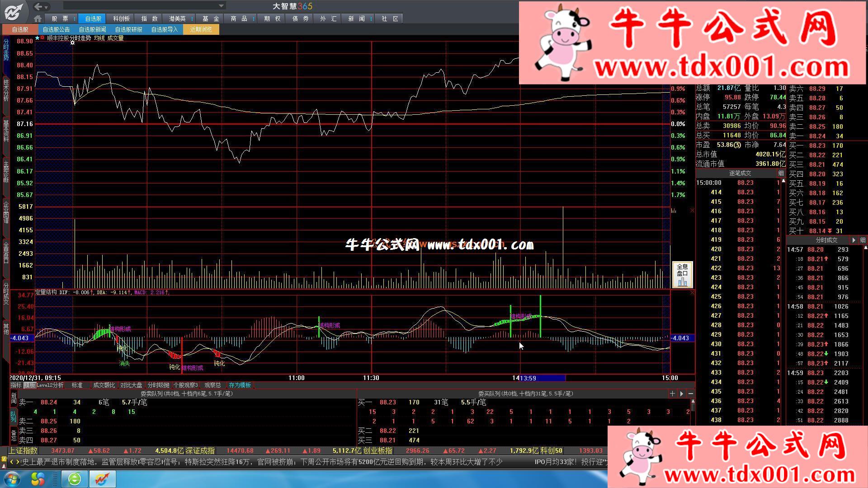Screen dimensions: 868x488
Task: Open the 商品 menu
Action: click(x=239, y=19)
